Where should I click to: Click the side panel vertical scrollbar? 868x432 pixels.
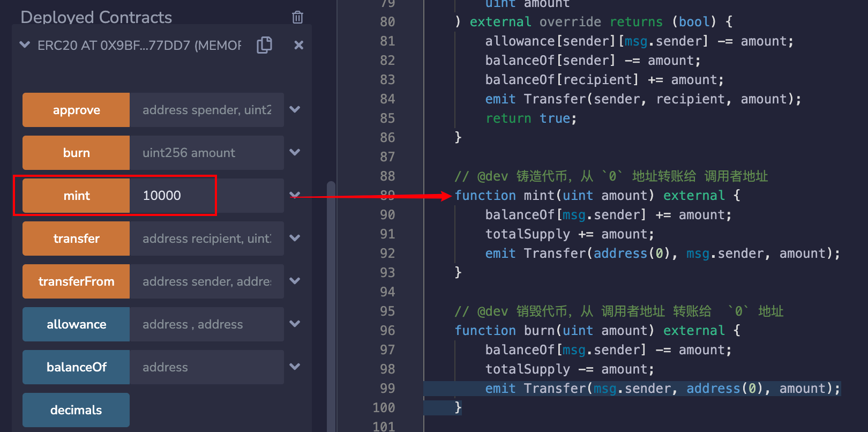pos(331,306)
